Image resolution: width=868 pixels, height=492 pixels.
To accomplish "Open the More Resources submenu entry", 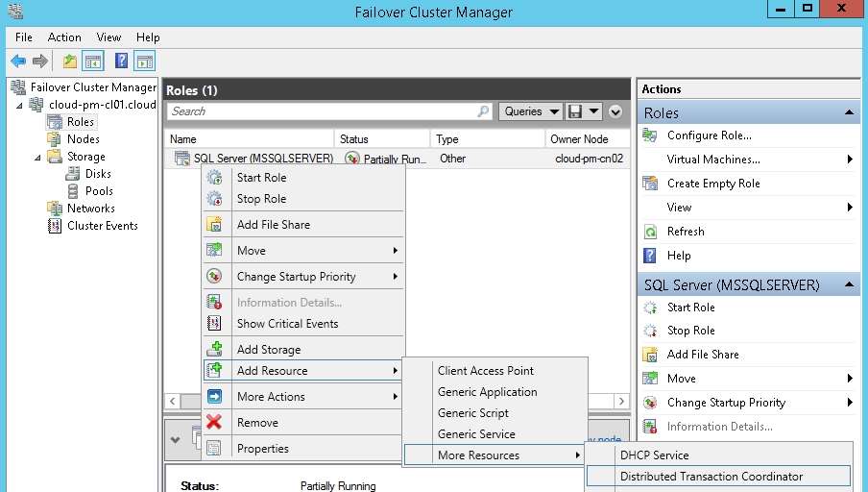I will (x=495, y=455).
